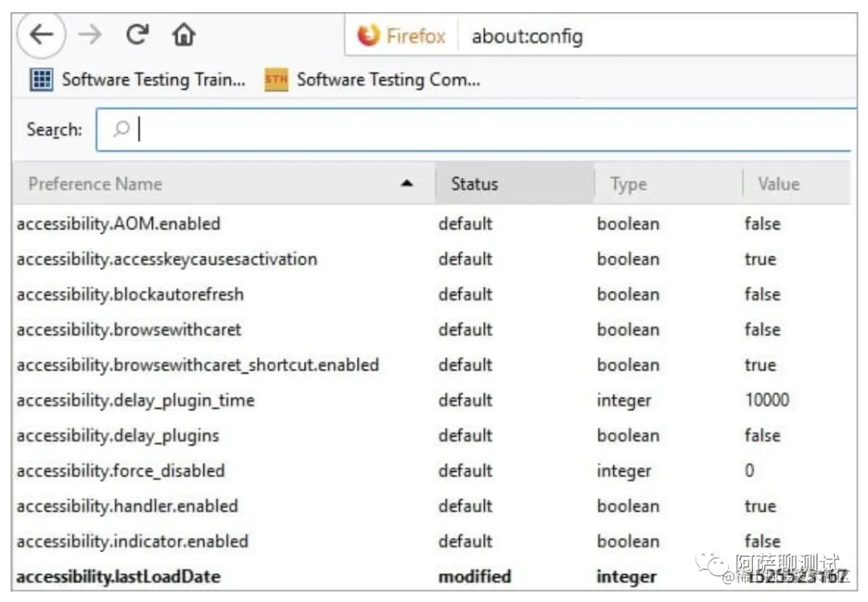Screen dimensions: 868x602
Task: Click the Search: label
Action: point(54,129)
